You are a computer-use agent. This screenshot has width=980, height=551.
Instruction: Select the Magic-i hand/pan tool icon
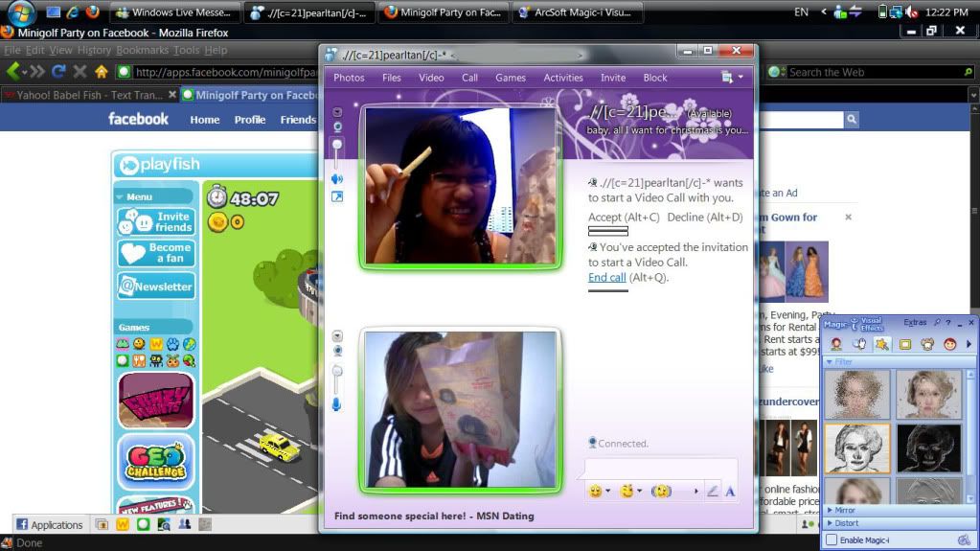pos(859,344)
